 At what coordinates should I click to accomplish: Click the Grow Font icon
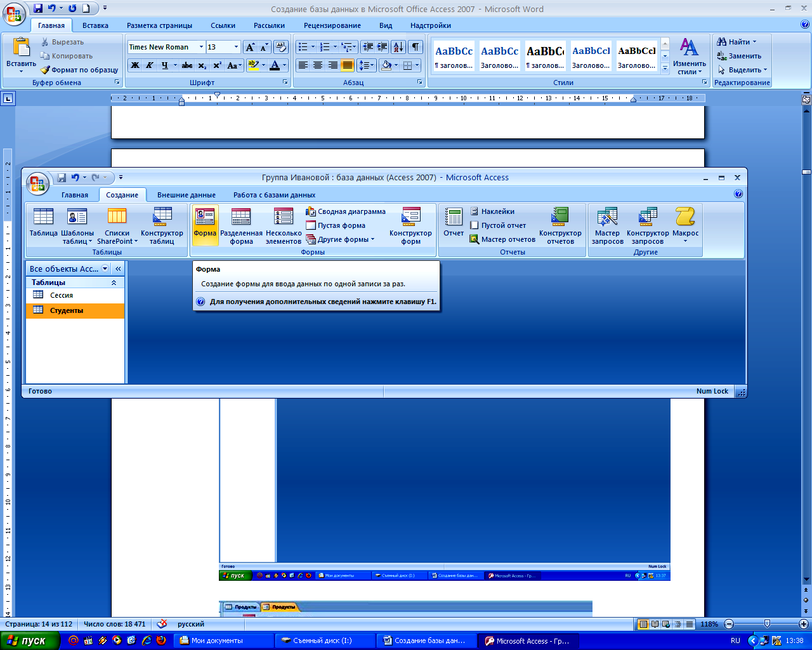coord(250,47)
